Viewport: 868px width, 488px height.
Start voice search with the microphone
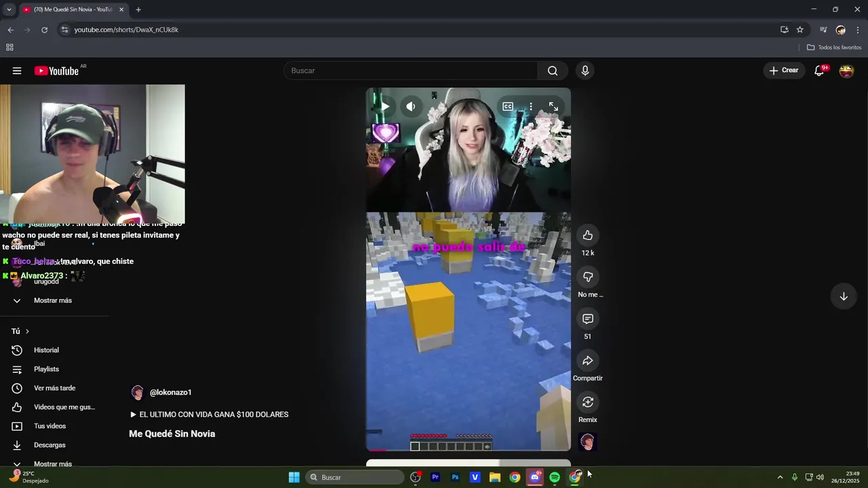(x=585, y=70)
